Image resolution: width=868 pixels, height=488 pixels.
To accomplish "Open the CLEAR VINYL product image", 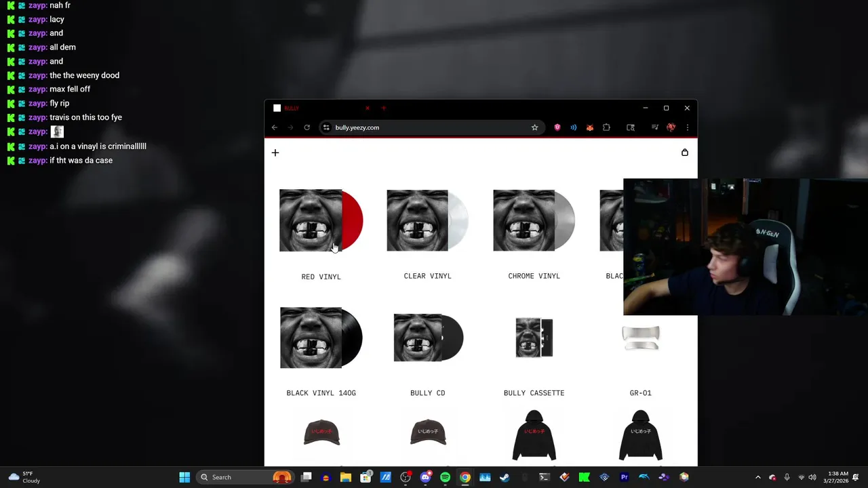I will 428,220.
